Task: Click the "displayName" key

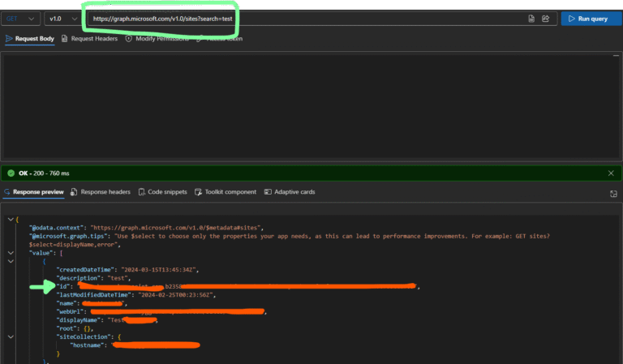Action: (78, 320)
